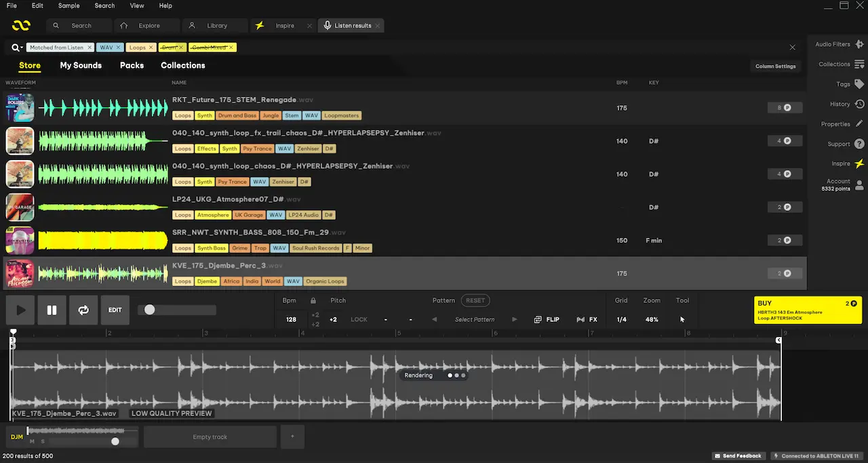This screenshot has width=868, height=463.
Task: Open the Support question mark icon
Action: coord(859,144)
